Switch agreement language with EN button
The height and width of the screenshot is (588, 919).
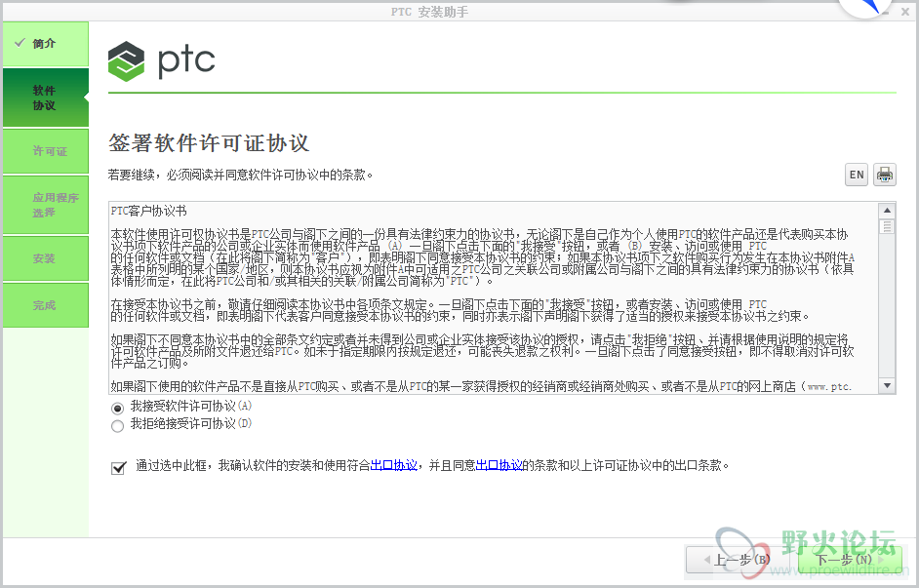[x=857, y=175]
